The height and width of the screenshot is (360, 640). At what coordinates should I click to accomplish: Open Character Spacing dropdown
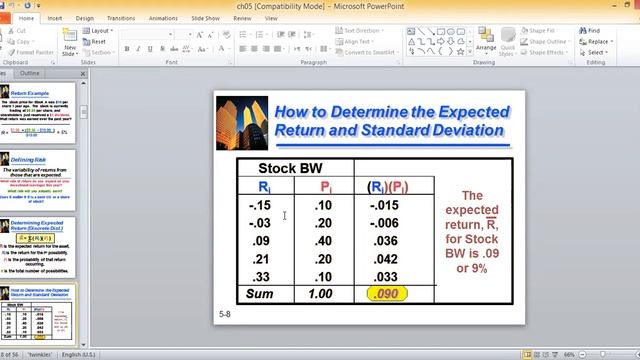click(187, 49)
